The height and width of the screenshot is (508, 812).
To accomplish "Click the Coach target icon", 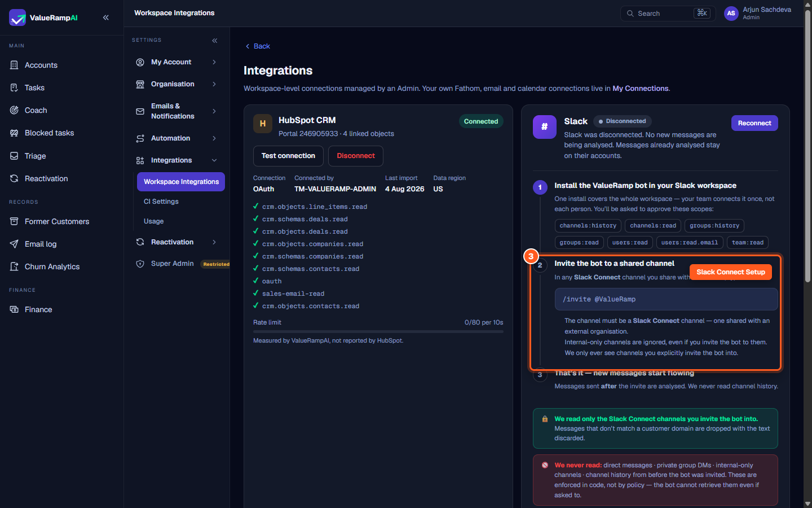I will [14, 110].
